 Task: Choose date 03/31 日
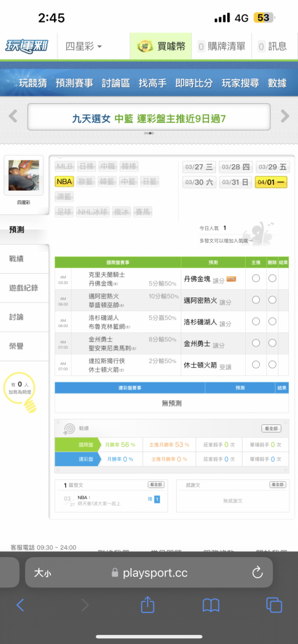click(x=235, y=182)
